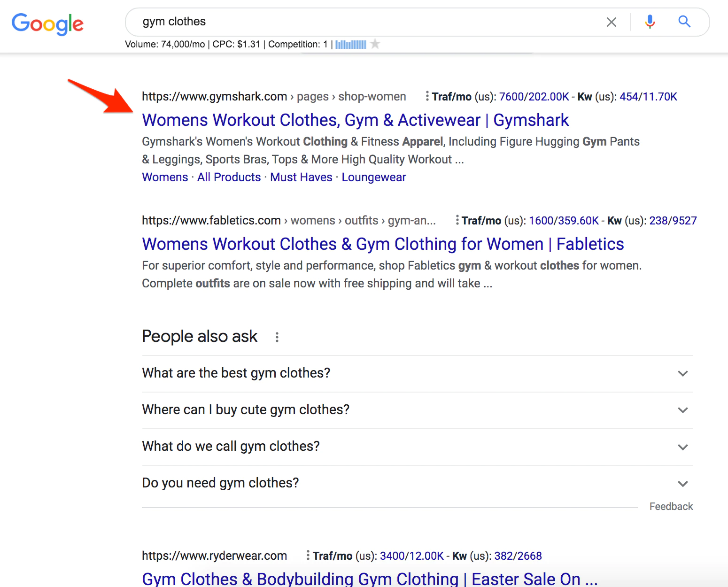
Task: Expand 'What are the best gym clothes?'
Action: 682,373
